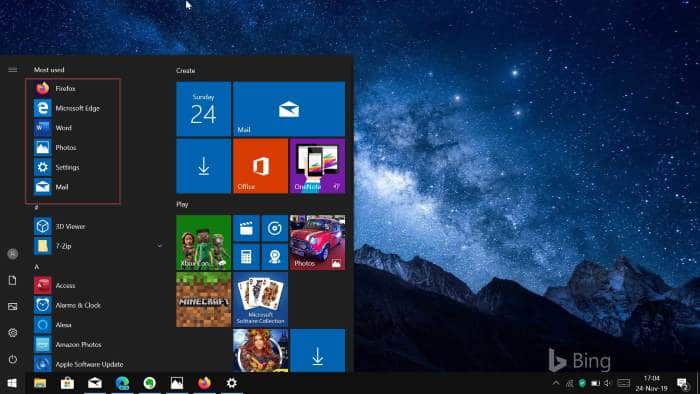Expand the 7-Zip folder chevron

click(x=159, y=246)
